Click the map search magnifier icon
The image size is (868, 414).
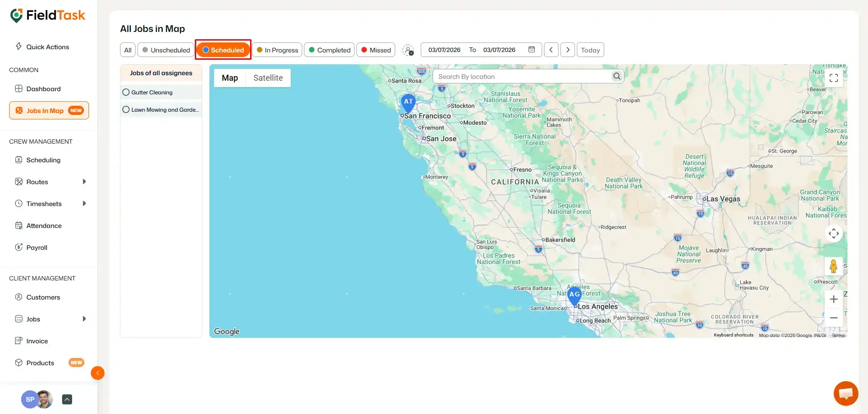617,76
